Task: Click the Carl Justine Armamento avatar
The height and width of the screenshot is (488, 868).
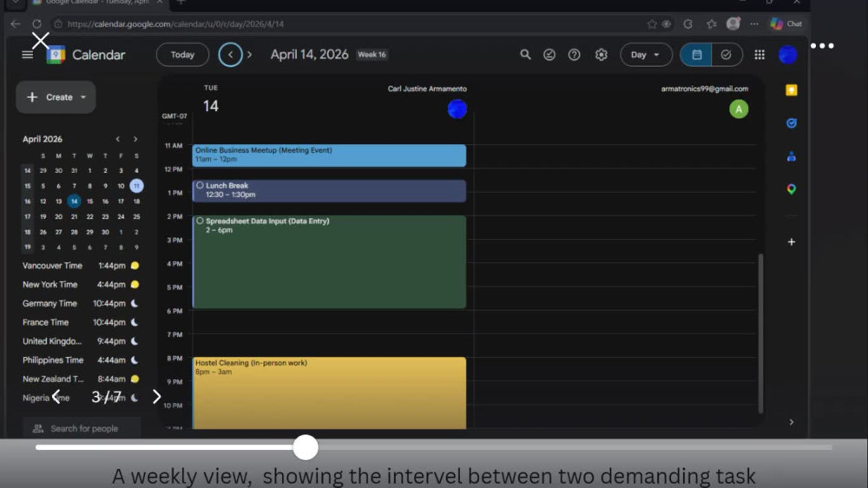Action: pyautogui.click(x=457, y=109)
